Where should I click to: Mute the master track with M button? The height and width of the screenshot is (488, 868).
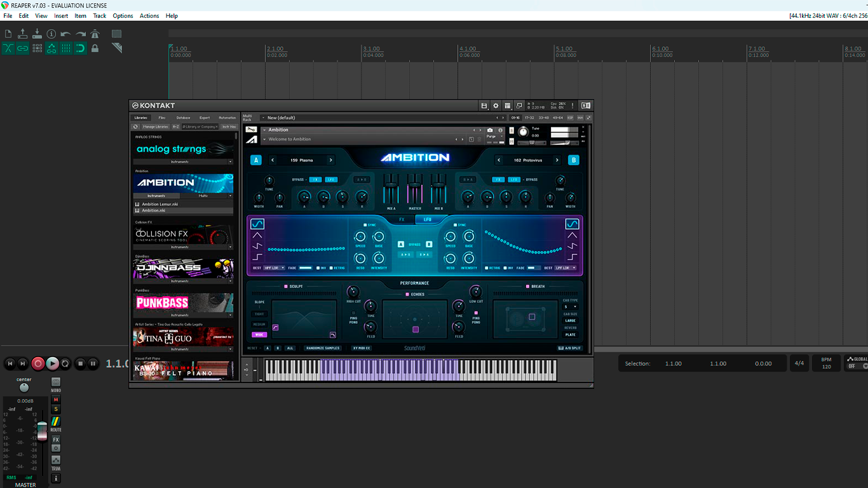click(x=56, y=400)
